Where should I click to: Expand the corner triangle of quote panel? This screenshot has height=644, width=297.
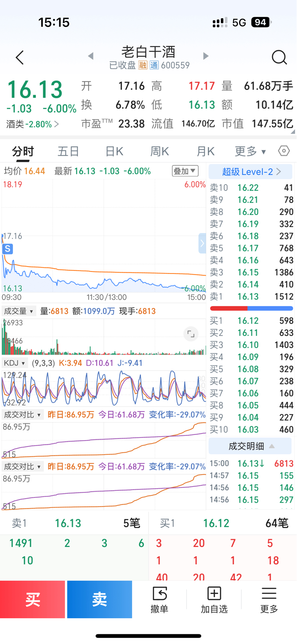pyautogui.click(x=294, y=132)
